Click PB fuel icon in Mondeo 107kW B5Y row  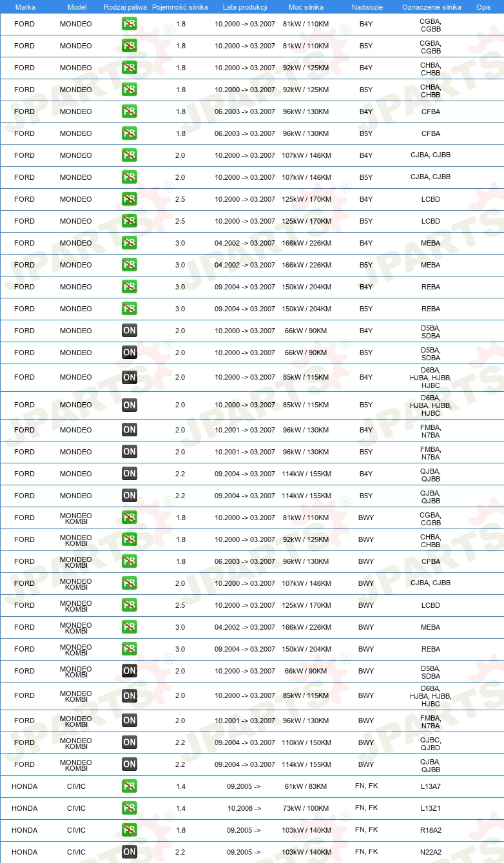130,178
